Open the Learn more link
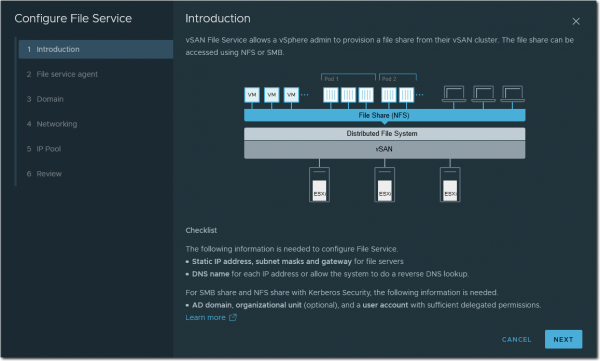The image size is (600, 361). click(x=205, y=317)
